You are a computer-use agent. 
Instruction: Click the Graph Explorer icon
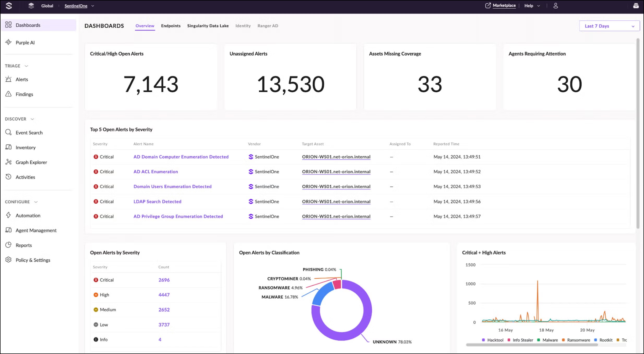8,162
